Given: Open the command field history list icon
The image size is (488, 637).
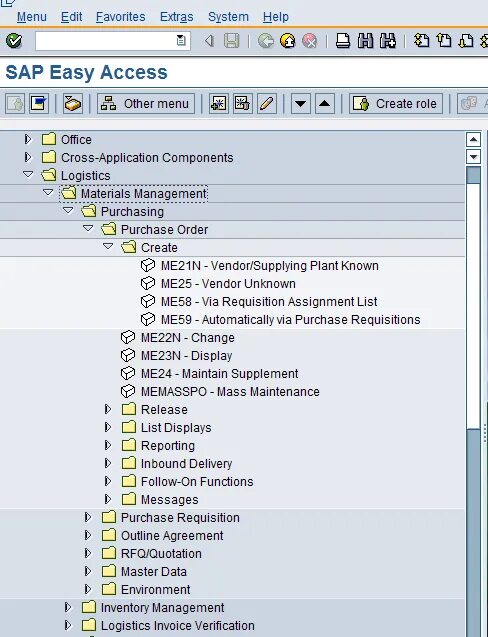Looking at the screenshot, I should 181,41.
